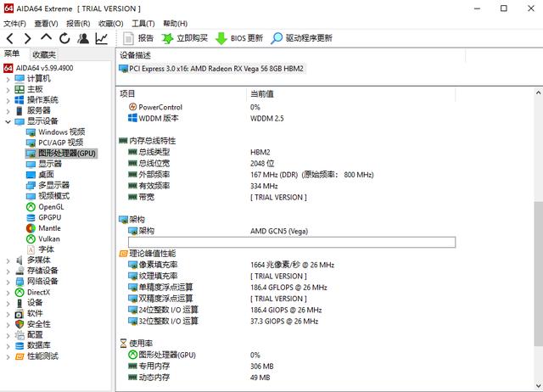Open the graph chart toolbar icon
The image size is (543, 392).
(102, 38)
